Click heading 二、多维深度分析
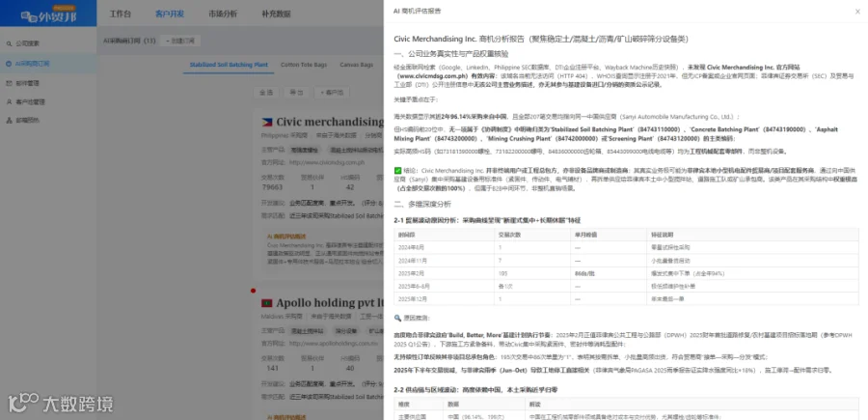The width and height of the screenshot is (868, 420). [x=421, y=204]
